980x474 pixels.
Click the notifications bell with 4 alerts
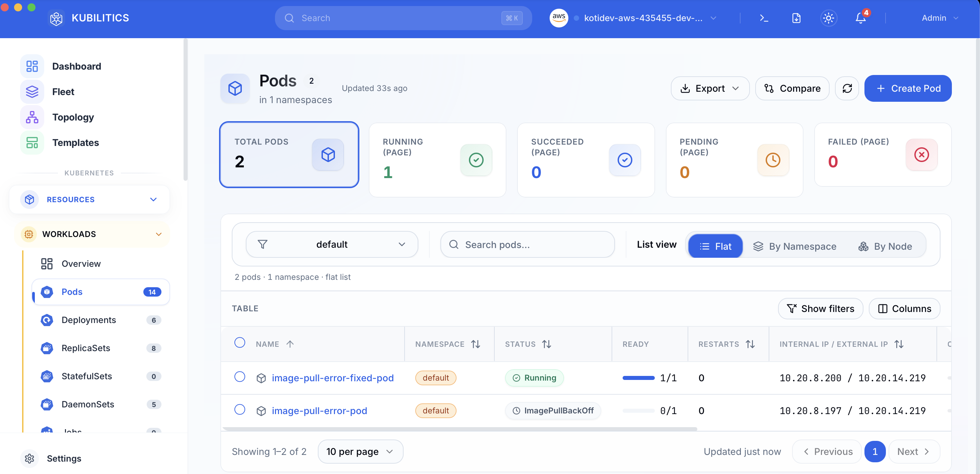click(860, 18)
